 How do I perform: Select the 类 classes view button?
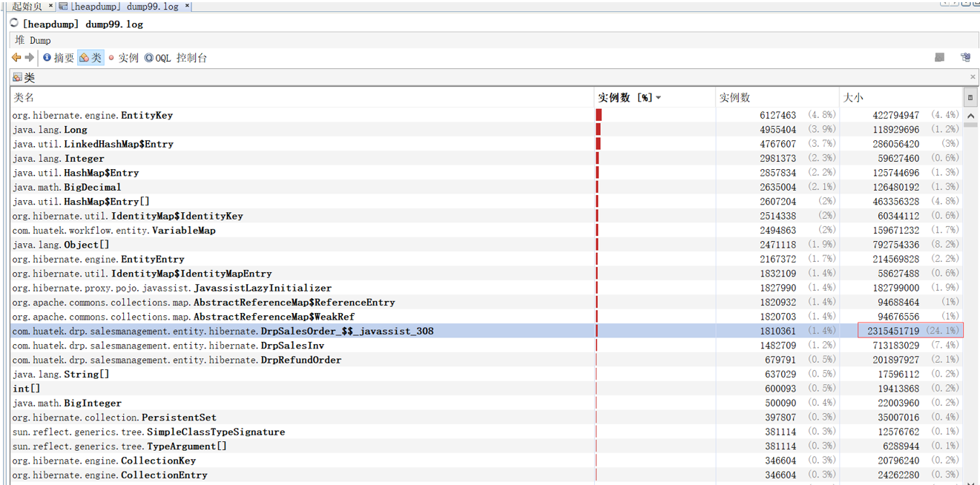pyautogui.click(x=91, y=58)
